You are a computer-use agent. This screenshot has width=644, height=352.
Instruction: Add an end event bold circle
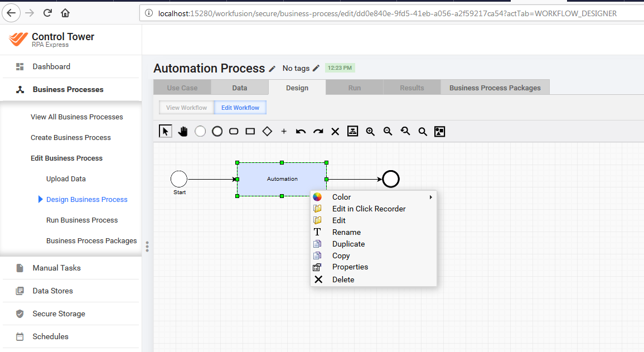[217, 132]
